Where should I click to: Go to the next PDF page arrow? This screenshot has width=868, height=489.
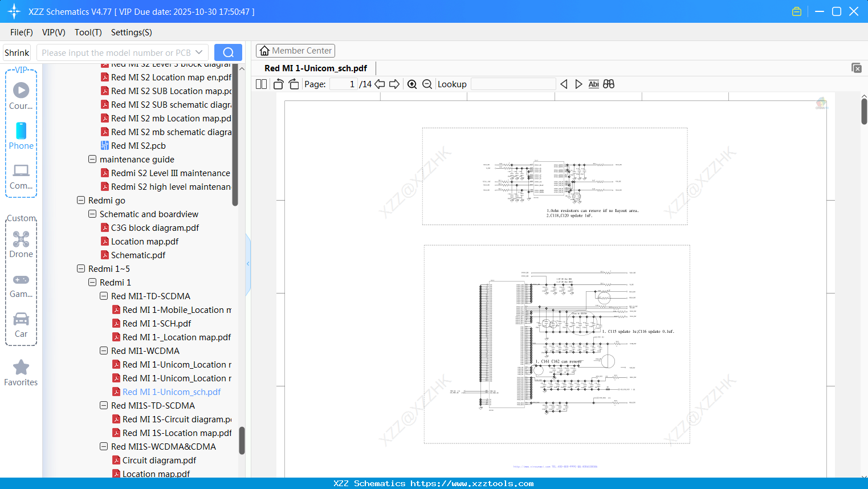click(394, 84)
